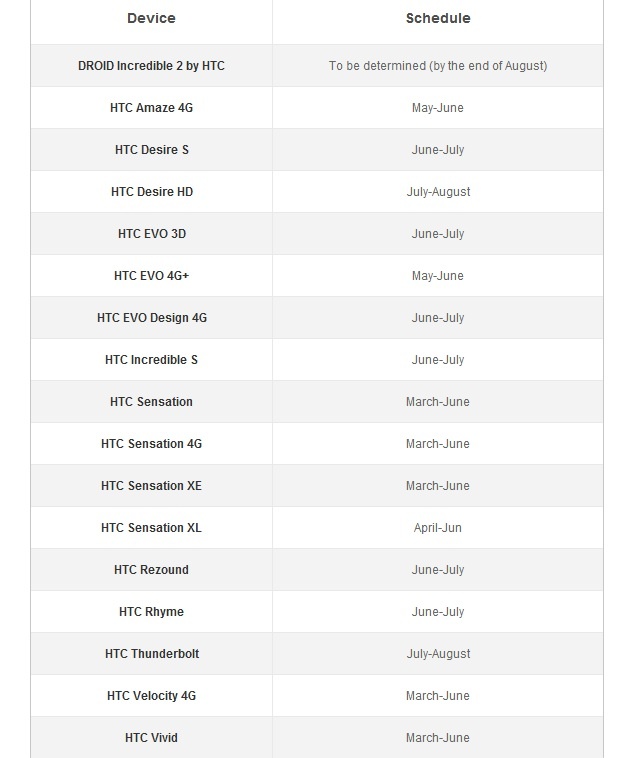The height and width of the screenshot is (758, 640).
Task: Click the HTC Amaze 4G device name
Action: click(151, 108)
